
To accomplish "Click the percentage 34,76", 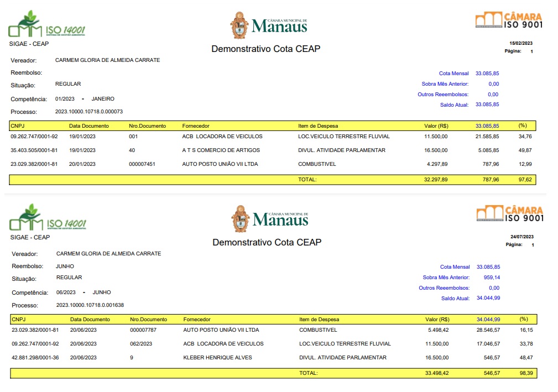I will tap(525, 137).
